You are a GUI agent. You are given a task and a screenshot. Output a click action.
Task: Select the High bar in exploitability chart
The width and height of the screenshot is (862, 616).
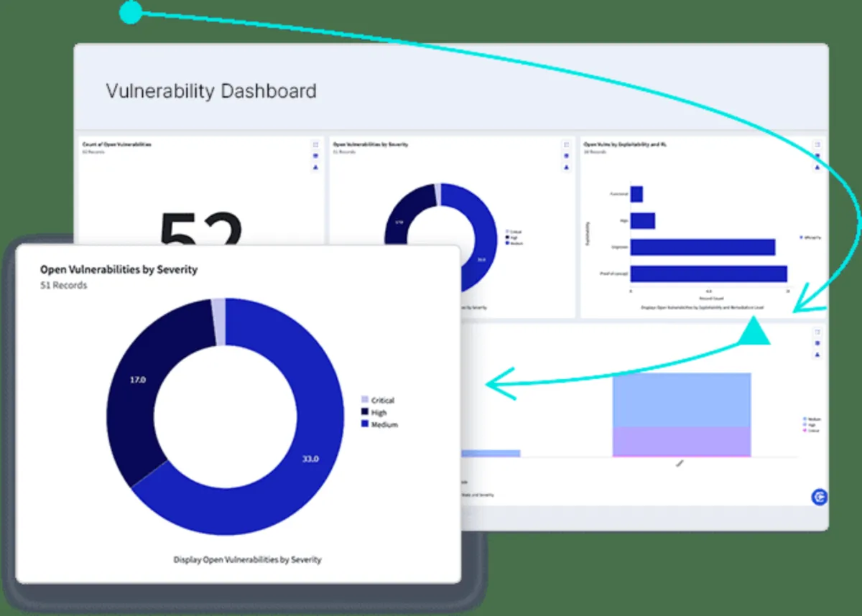click(x=643, y=220)
